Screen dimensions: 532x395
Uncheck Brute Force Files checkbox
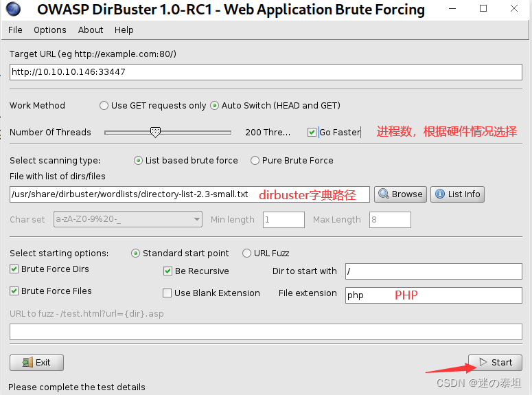pyautogui.click(x=14, y=291)
